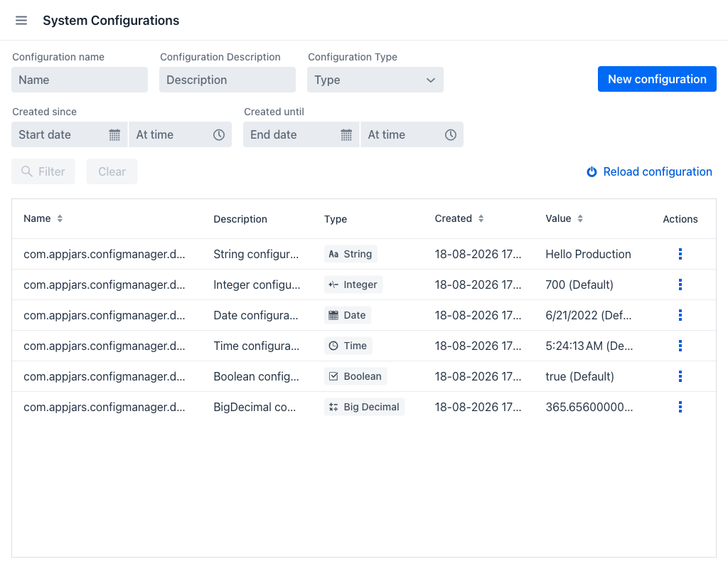The height and width of the screenshot is (569, 728).
Task: Click the Reload configuration link
Action: click(649, 172)
